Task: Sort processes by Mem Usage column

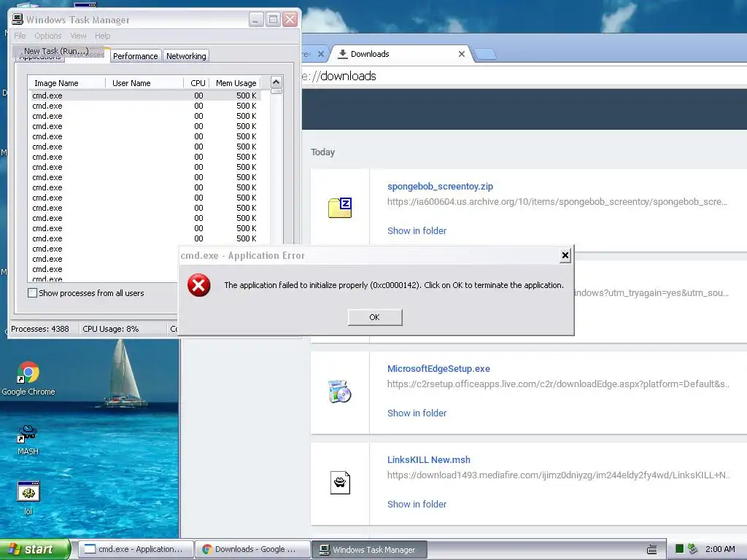Action: pyautogui.click(x=236, y=83)
